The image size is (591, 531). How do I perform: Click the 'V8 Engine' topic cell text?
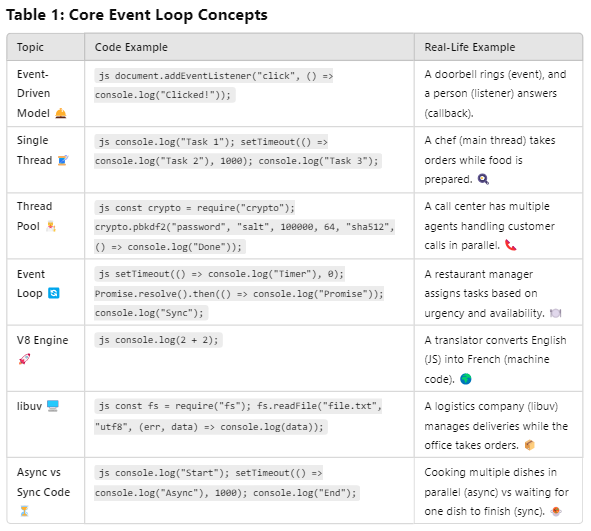(x=43, y=340)
